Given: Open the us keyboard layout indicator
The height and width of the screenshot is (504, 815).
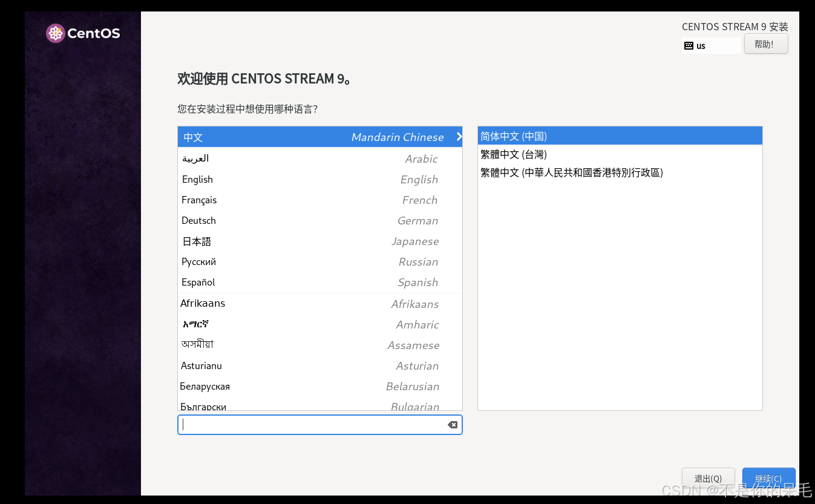Looking at the screenshot, I should (x=712, y=45).
